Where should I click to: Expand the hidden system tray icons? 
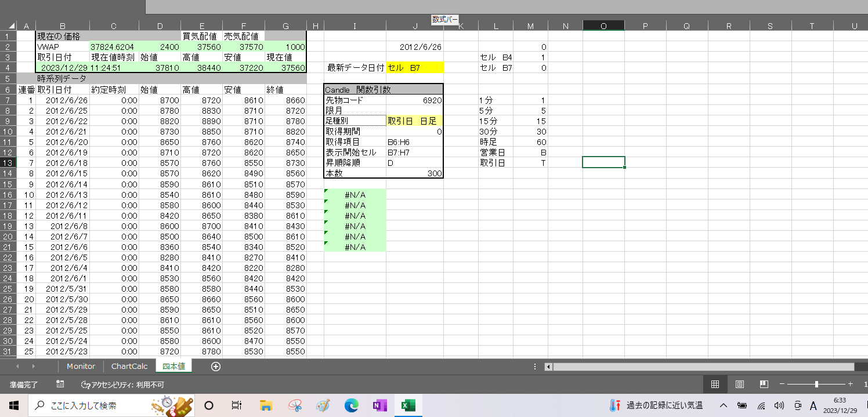pyautogui.click(x=724, y=405)
